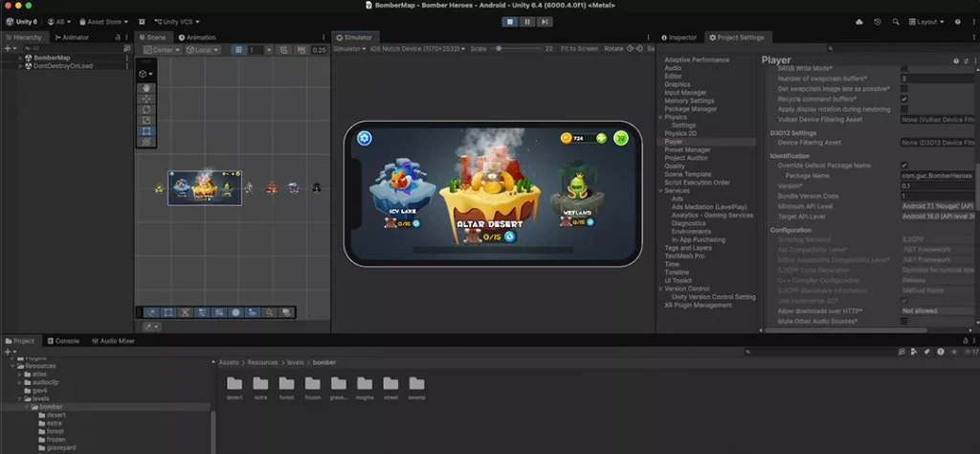Screen dimensions: 980x454
Task: Open the Allow downloads over HTTP dropdown
Action: [x=937, y=310]
